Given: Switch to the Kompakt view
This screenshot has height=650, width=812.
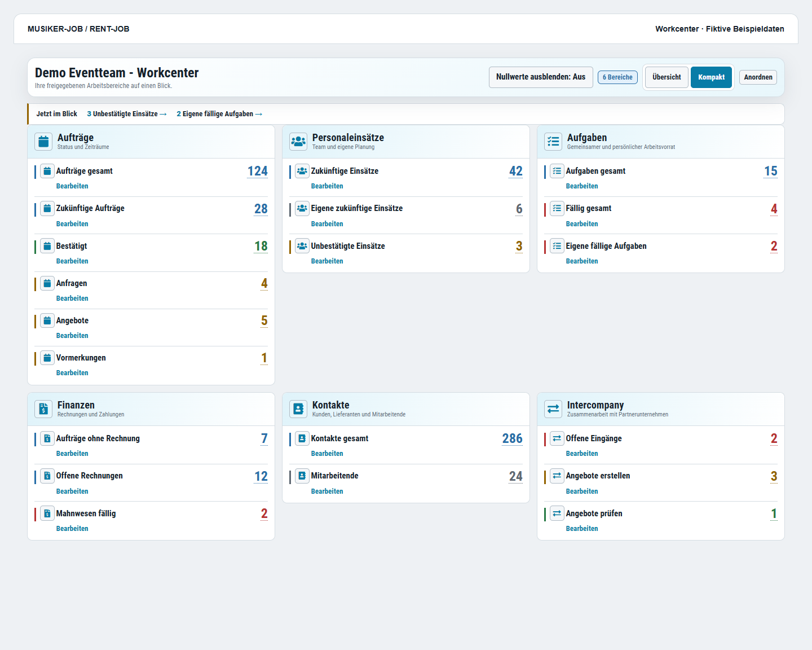Looking at the screenshot, I should (711, 77).
